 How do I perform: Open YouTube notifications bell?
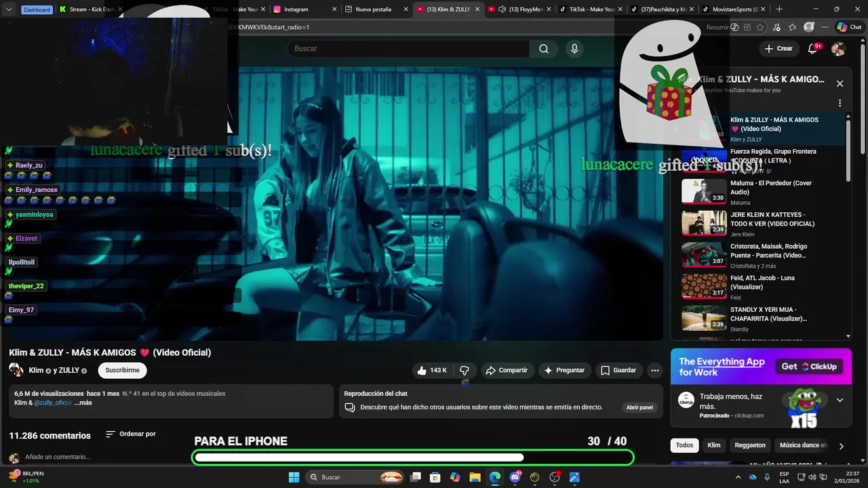[x=813, y=49]
